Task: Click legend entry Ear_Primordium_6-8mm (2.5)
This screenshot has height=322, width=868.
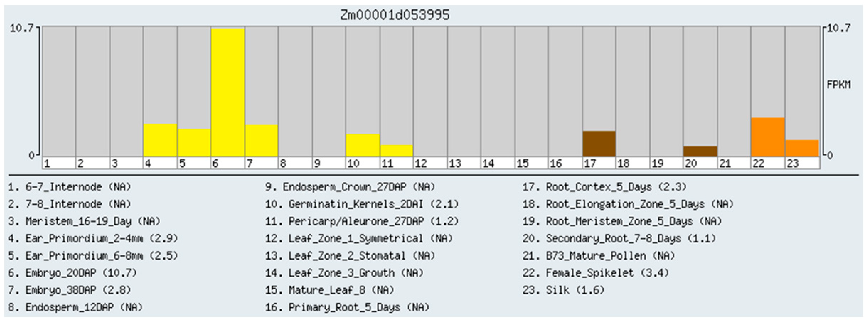Action: coord(93,256)
